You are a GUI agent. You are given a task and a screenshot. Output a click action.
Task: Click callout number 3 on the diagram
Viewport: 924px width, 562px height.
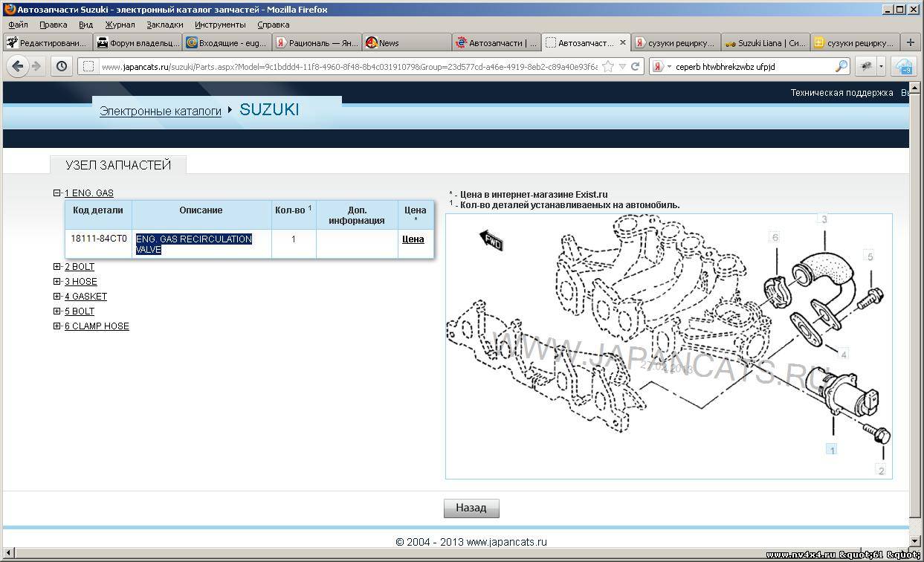pyautogui.click(x=824, y=219)
